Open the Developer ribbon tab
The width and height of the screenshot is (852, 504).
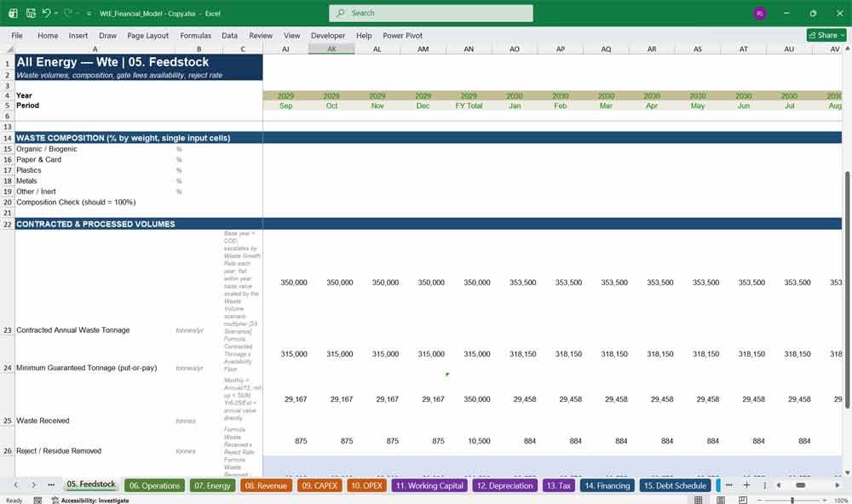328,35
